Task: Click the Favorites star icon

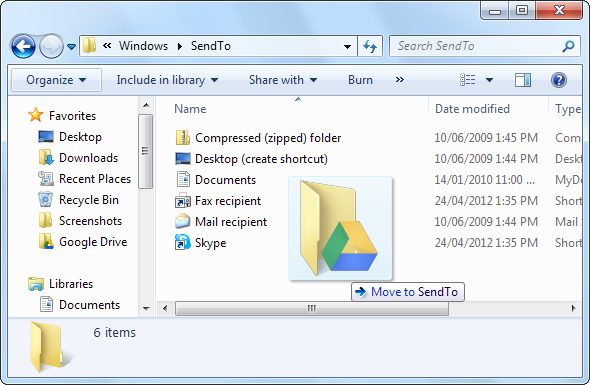Action: [x=36, y=115]
